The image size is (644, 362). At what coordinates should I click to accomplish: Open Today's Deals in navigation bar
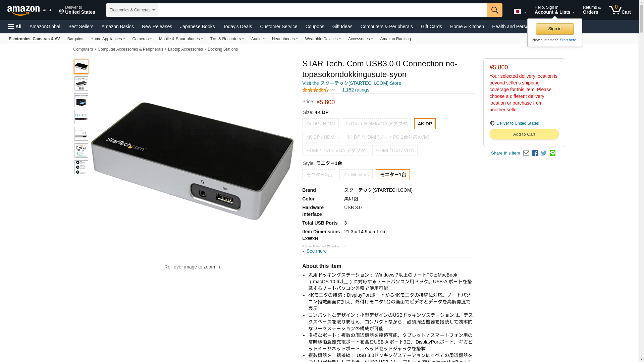(237, 26)
